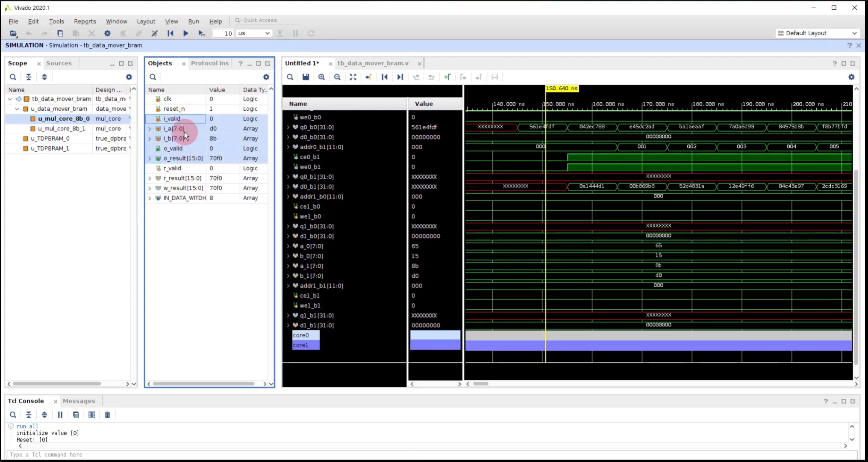
Task: Switch to the Messages tab
Action: pos(79,401)
